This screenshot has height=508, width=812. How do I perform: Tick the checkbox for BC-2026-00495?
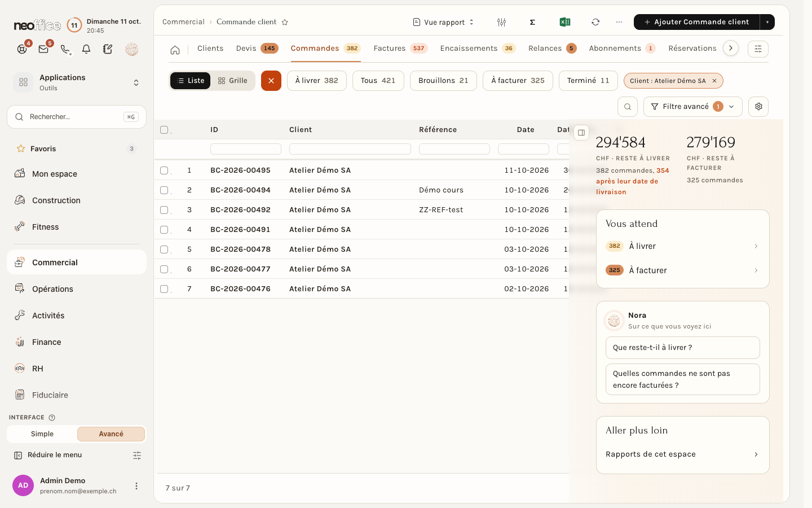click(x=164, y=170)
